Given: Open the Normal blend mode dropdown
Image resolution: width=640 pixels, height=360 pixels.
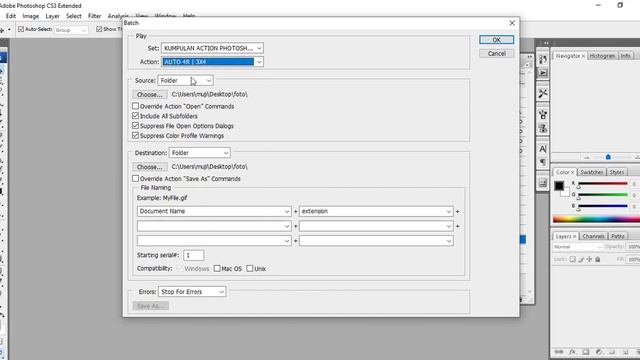Looking at the screenshot, I should pos(578,247).
